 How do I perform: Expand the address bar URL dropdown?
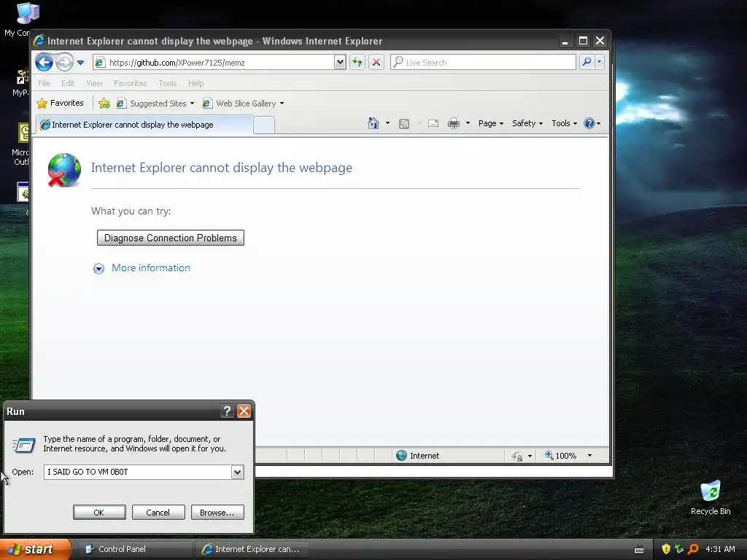(x=340, y=62)
